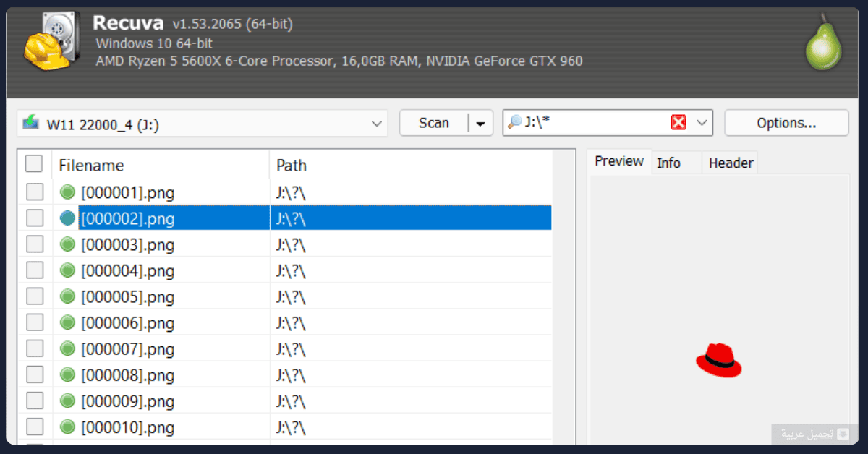Screen dimensions: 868x454
Task: Click the green status dot for [000005].png
Action: click(x=67, y=296)
